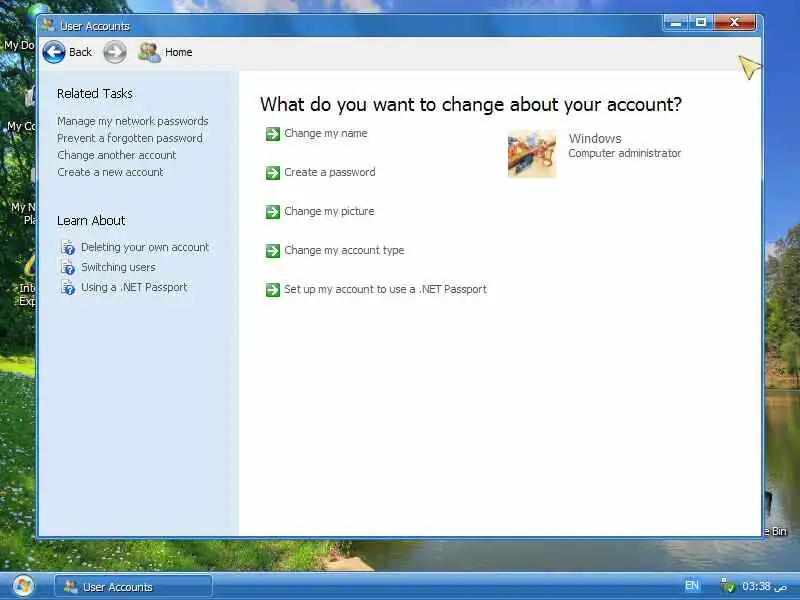Maximize the User Accounts window
This screenshot has width=800, height=600.
pyautogui.click(x=701, y=22)
